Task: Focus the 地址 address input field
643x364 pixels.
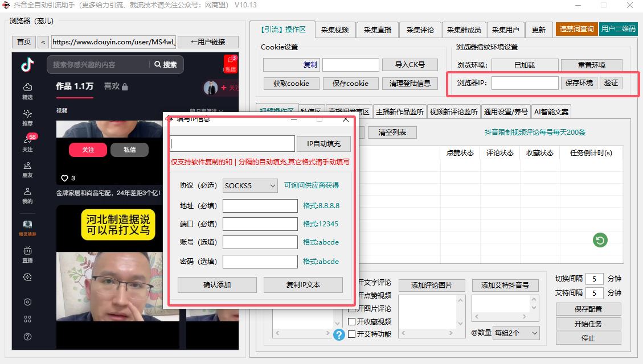Action: click(260, 205)
